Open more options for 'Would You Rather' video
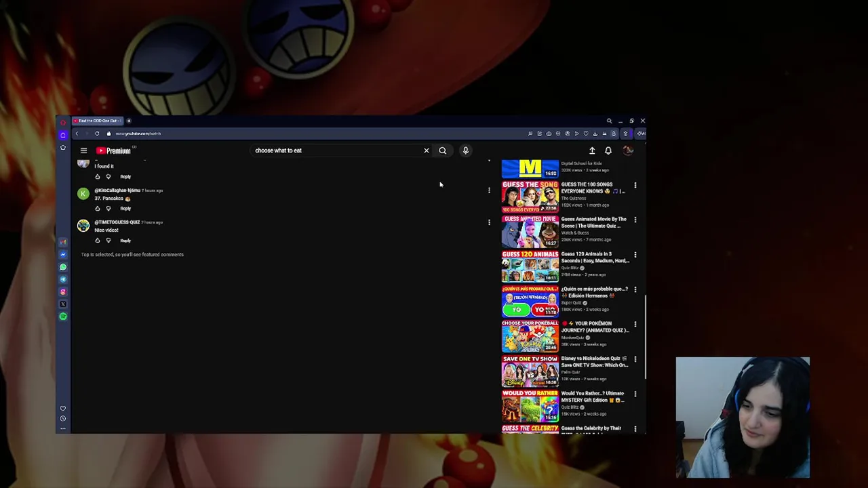Viewport: 868px width, 488px height. click(635, 394)
